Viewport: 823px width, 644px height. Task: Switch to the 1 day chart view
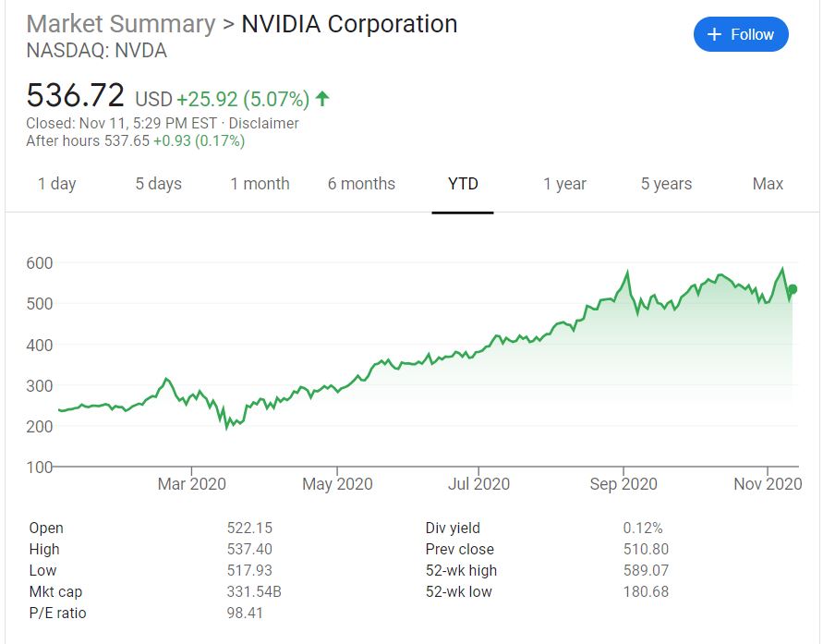point(58,184)
